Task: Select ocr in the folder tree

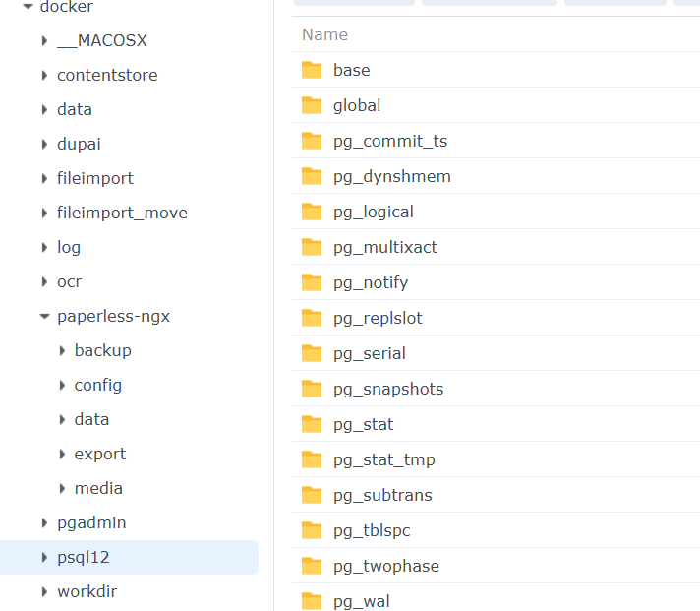Action: click(70, 281)
